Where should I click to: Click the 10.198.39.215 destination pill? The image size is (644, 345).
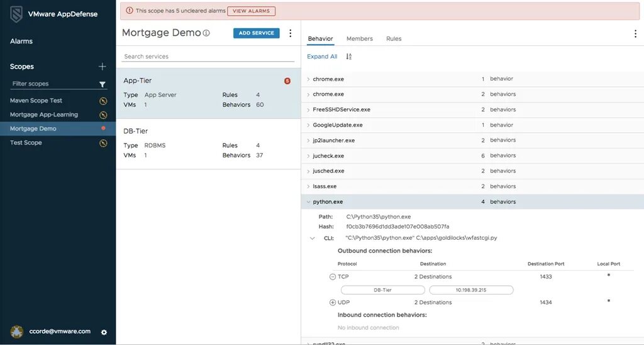click(x=471, y=290)
